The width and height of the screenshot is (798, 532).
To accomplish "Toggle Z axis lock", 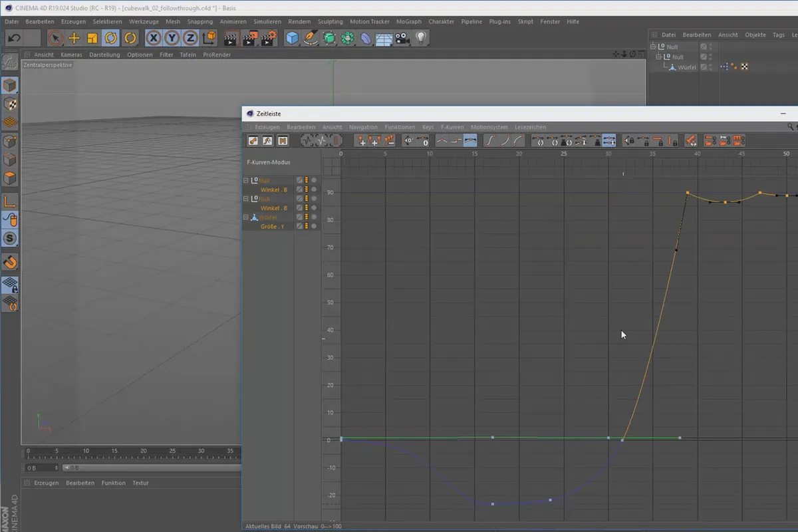I will [190, 38].
